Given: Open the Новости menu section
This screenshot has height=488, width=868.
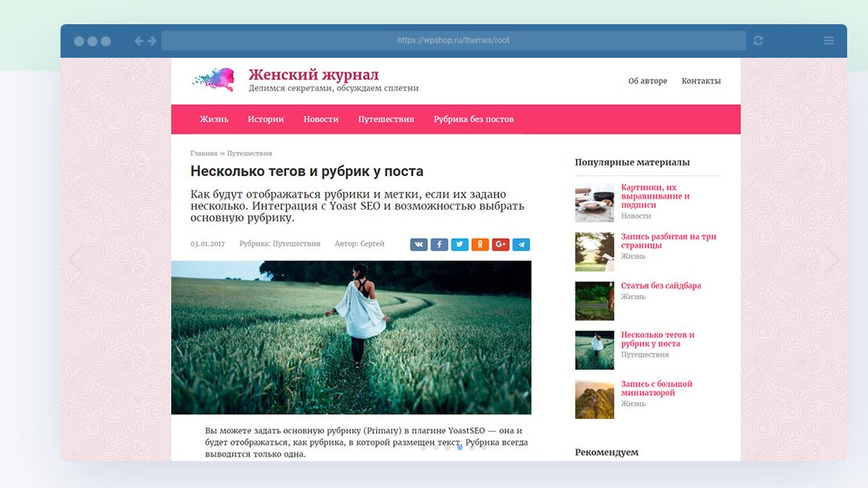Looking at the screenshot, I should 321,119.
